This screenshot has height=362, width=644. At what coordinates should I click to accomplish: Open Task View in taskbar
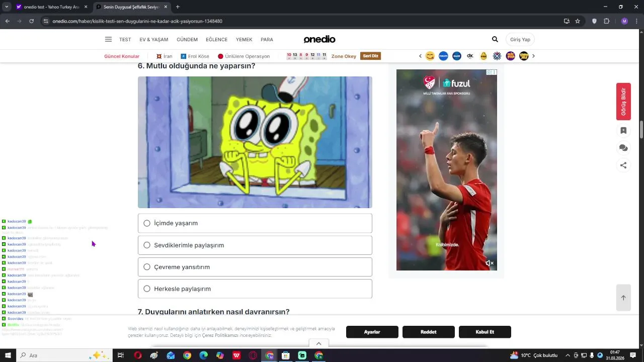pos(121,355)
